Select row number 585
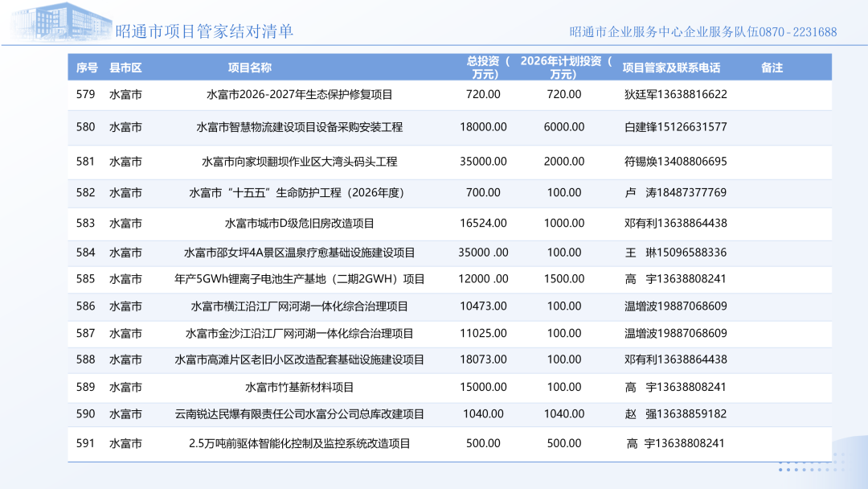The height and width of the screenshot is (489, 868). pyautogui.click(x=86, y=279)
